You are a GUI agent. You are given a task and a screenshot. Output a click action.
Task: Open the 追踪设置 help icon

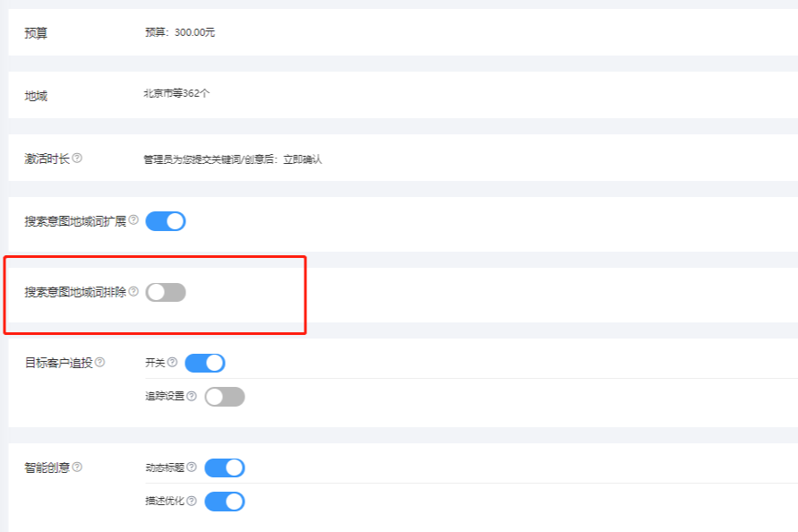point(192,396)
